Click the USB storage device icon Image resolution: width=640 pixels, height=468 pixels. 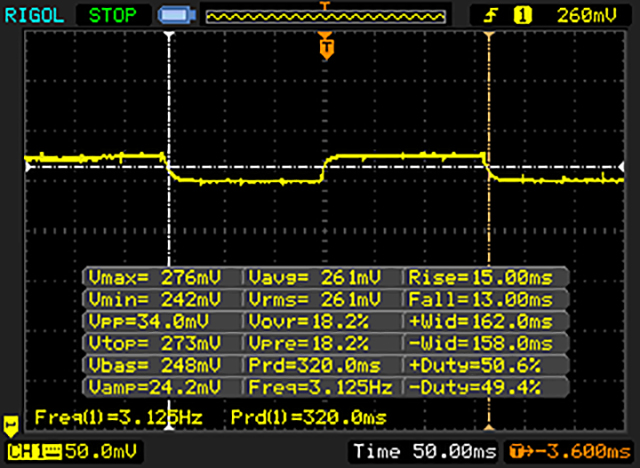(177, 16)
